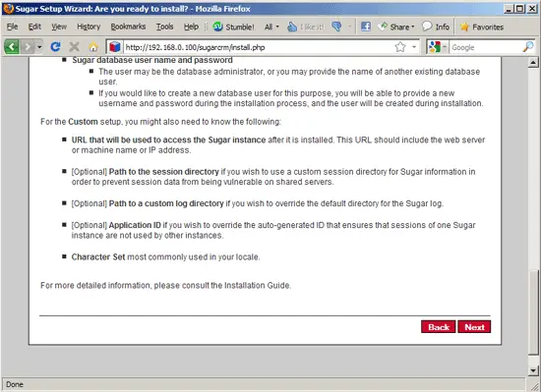Viewport: 541px width, 392px height.
Task: Open the Help menu
Action: (191, 27)
